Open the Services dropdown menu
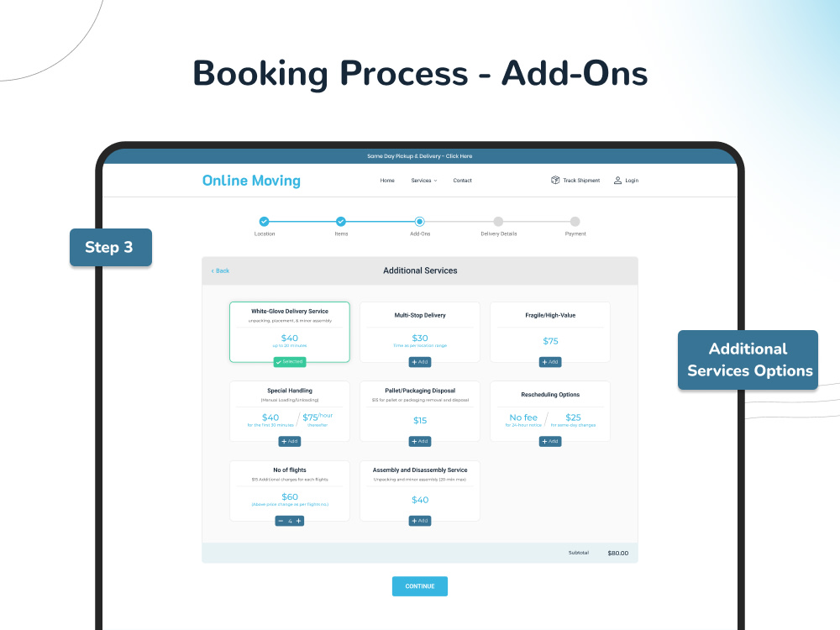The image size is (840, 630). [423, 181]
